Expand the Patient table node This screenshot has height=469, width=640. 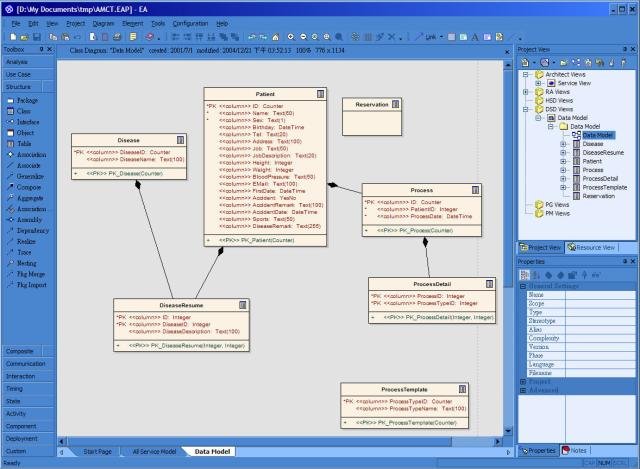click(x=563, y=161)
